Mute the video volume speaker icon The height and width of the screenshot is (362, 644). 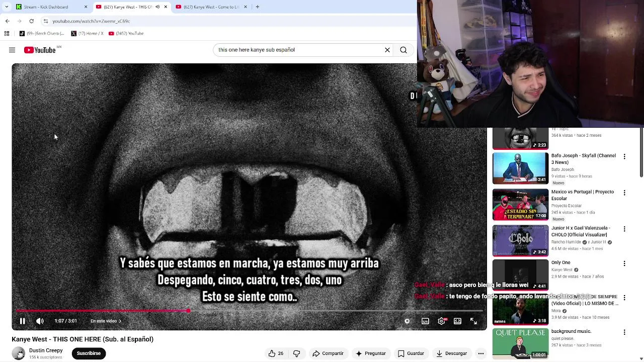(40, 321)
